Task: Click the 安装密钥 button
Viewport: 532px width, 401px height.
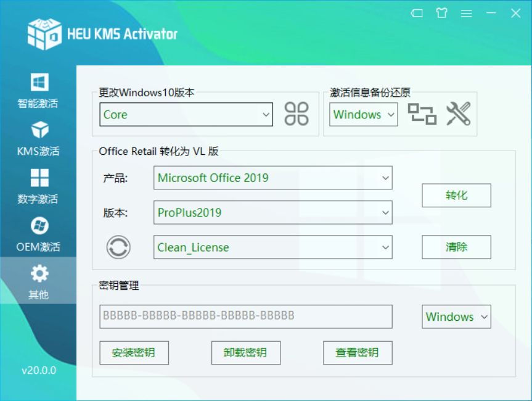Action: (134, 353)
